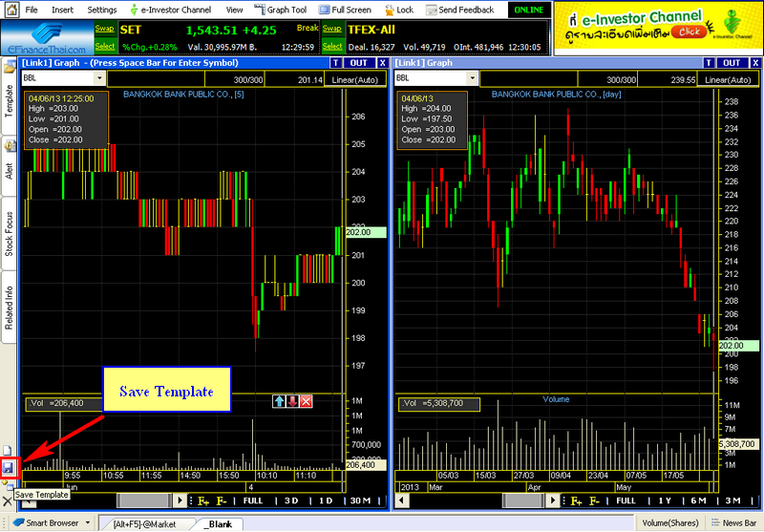Open the folder icon above Template tab
The image size is (764, 532).
click(10, 67)
